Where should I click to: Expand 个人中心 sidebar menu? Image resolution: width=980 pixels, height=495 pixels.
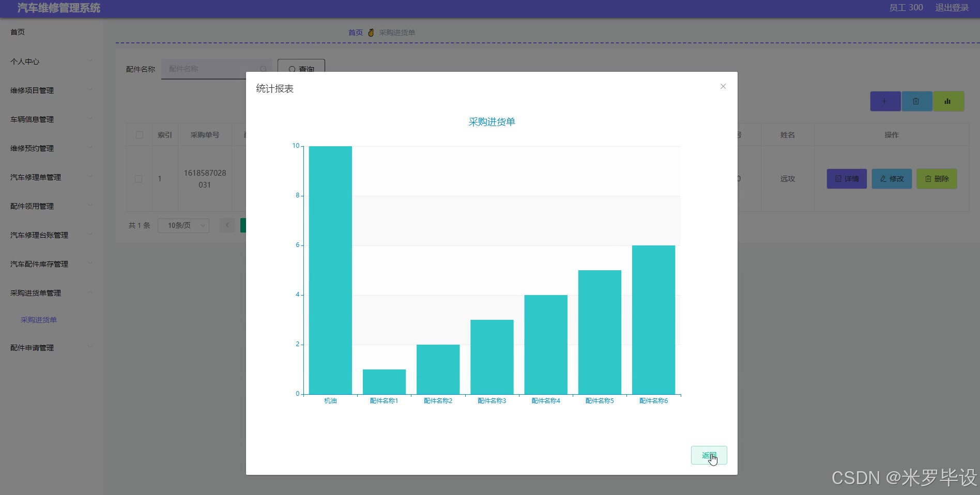tap(52, 61)
